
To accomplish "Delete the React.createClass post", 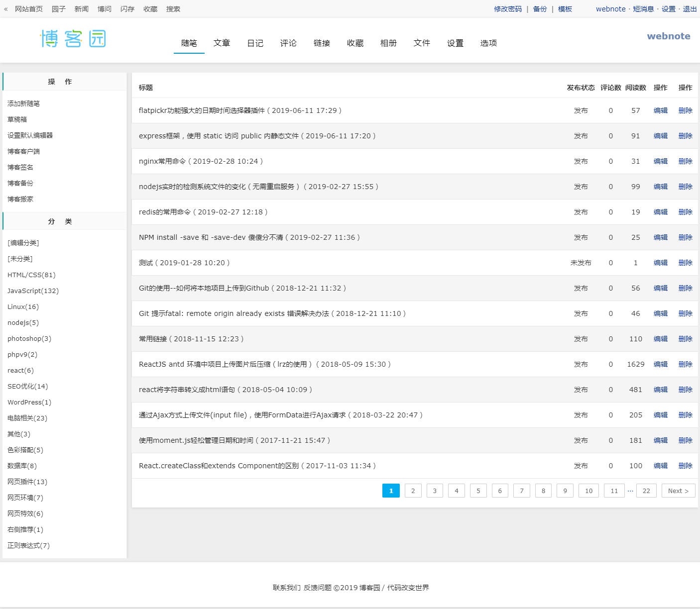I will pyautogui.click(x=686, y=466).
